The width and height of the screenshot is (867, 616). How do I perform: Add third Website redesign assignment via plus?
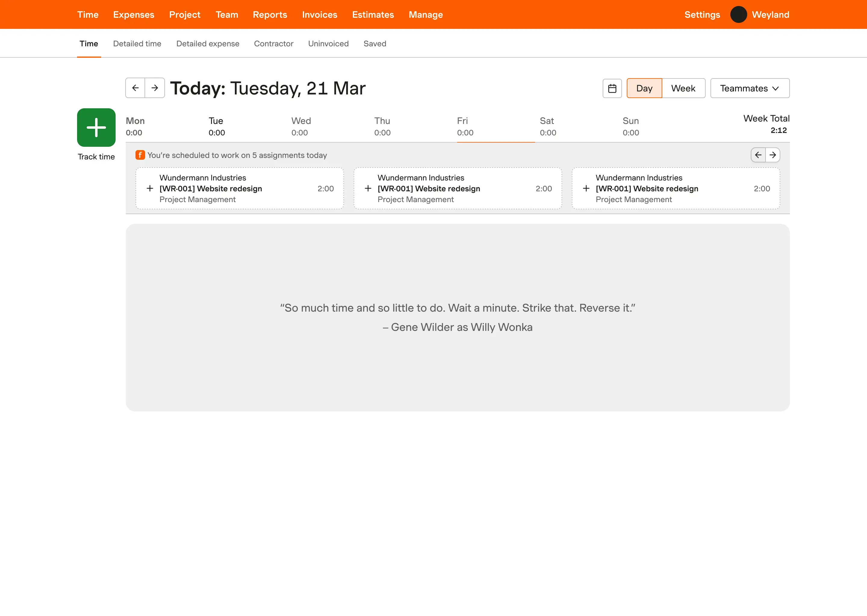(x=586, y=189)
